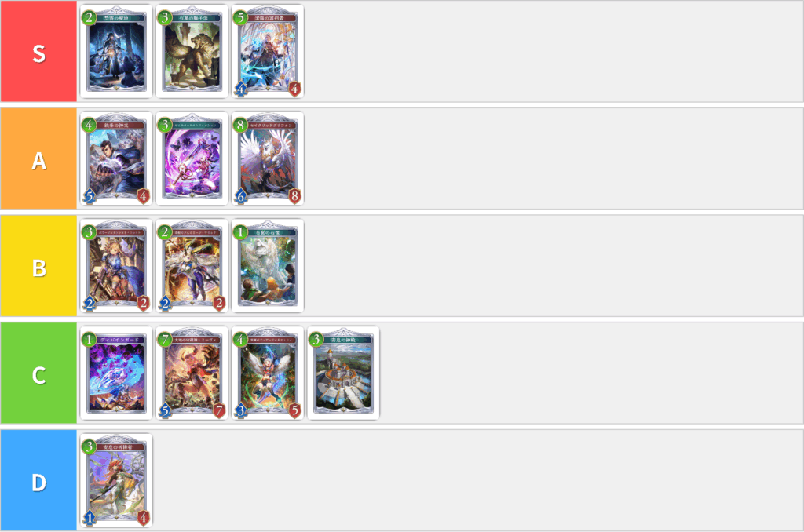This screenshot has width=804, height=532.
Task: Open the Divine Guard 1-cost card
Action: (116, 373)
